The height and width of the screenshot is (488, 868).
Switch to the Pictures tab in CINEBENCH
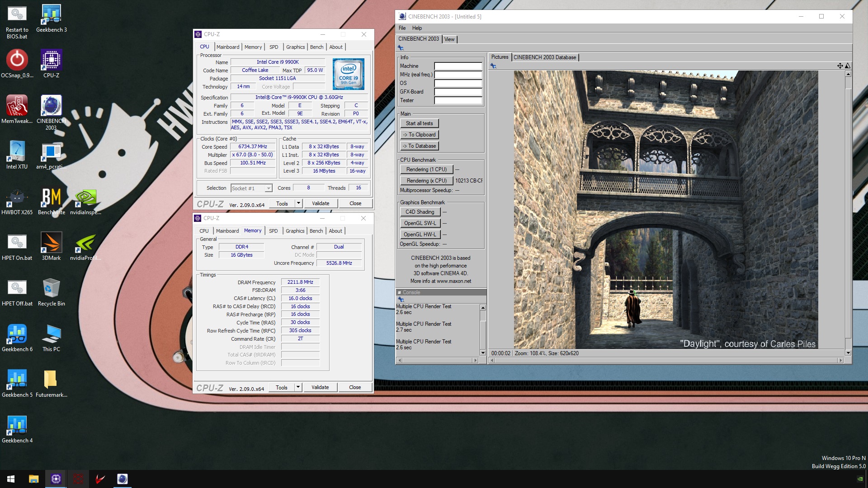point(500,57)
